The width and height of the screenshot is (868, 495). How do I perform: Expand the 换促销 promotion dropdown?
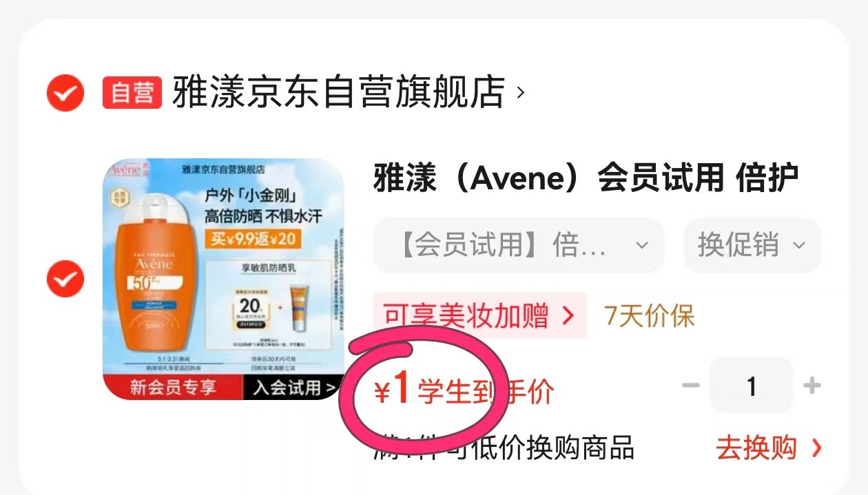click(x=752, y=245)
